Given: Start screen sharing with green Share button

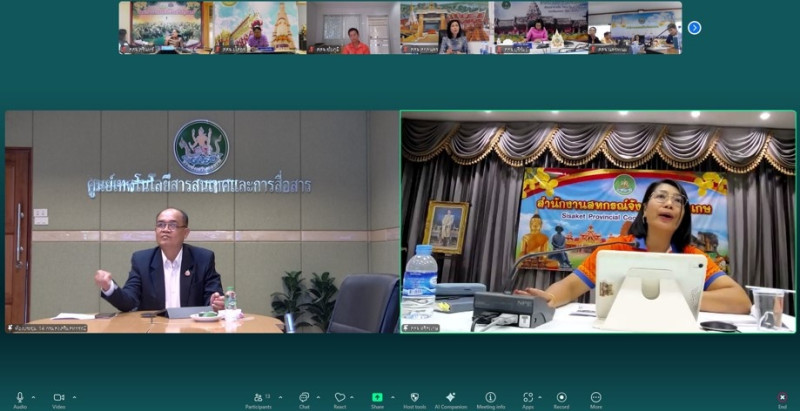Looking at the screenshot, I should (x=377, y=400).
